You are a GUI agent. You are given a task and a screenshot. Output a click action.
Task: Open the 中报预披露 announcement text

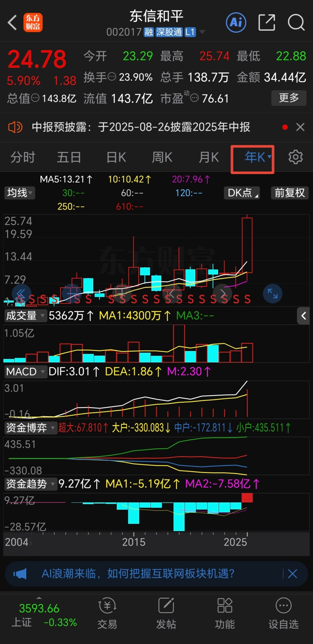(x=141, y=127)
